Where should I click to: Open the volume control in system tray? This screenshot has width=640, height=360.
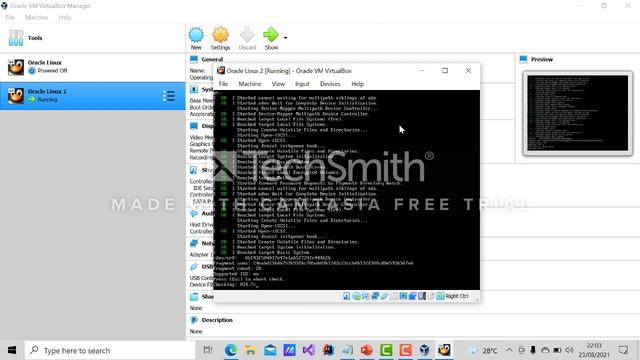[569, 350]
